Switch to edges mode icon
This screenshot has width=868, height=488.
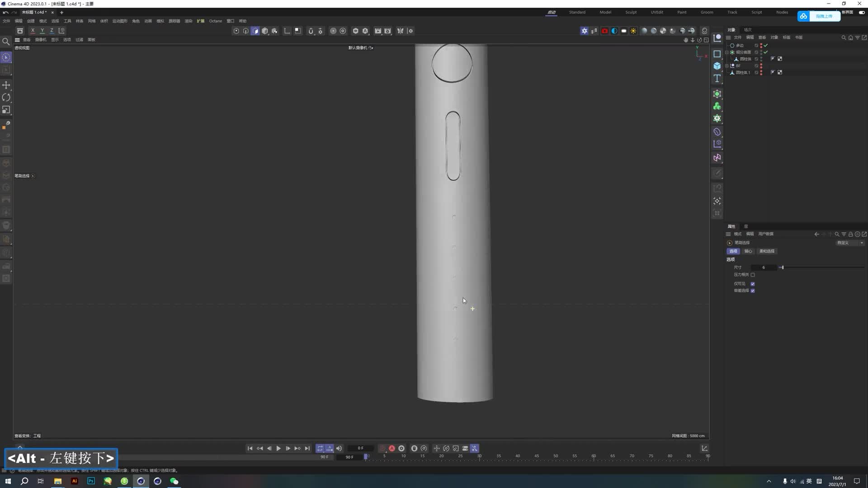click(245, 31)
